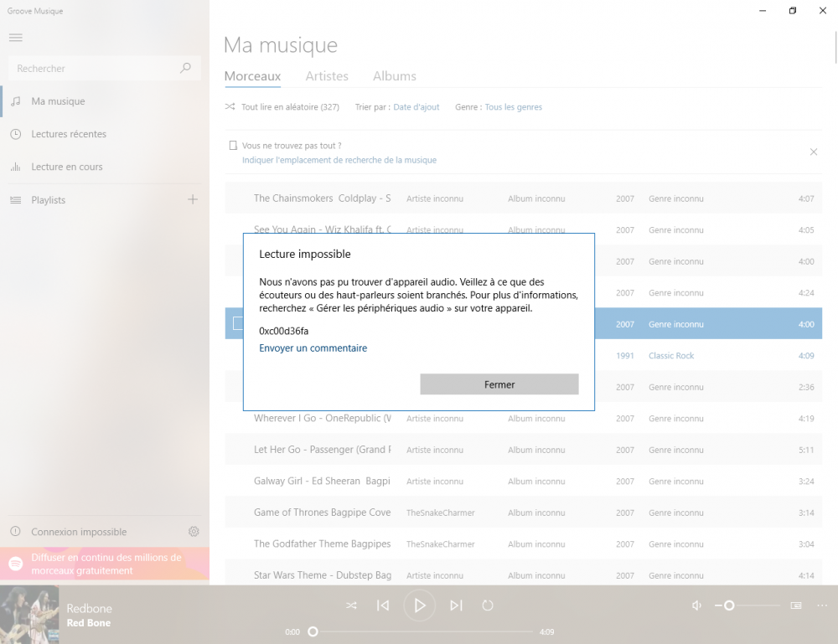Select the Morceaux tab
838x644 pixels.
(252, 76)
